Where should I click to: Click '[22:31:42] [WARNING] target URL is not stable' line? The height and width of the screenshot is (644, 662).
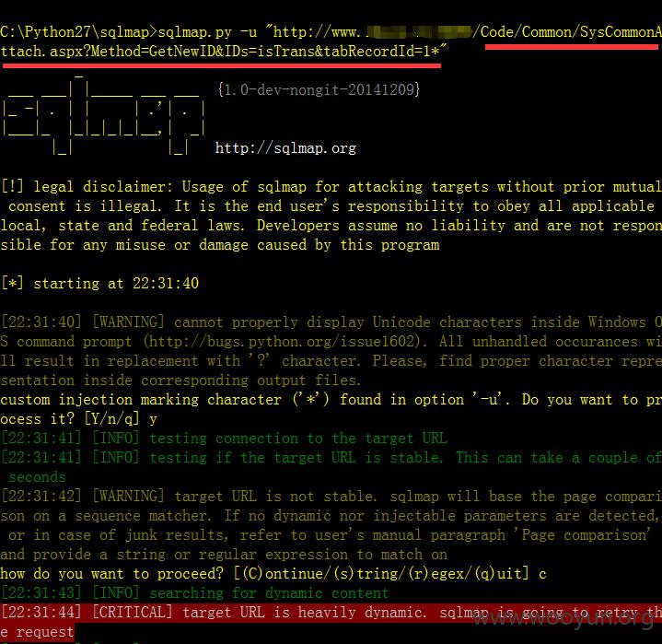pyautogui.click(x=331, y=497)
